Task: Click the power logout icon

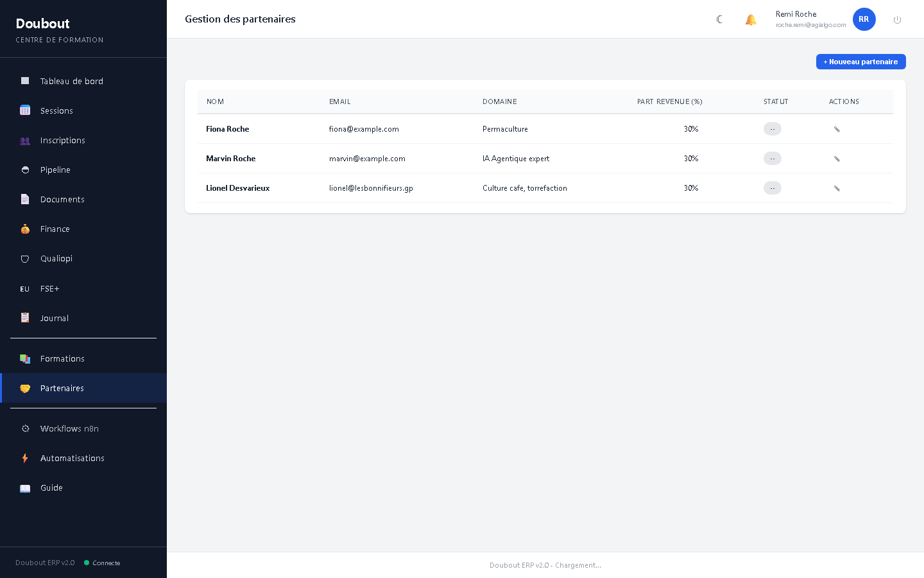Action: tap(897, 20)
